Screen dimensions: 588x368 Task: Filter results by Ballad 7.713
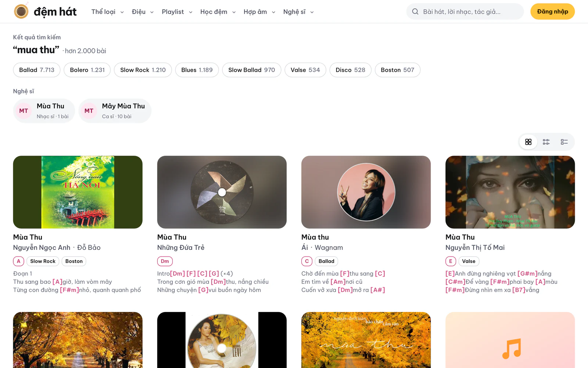coord(37,70)
